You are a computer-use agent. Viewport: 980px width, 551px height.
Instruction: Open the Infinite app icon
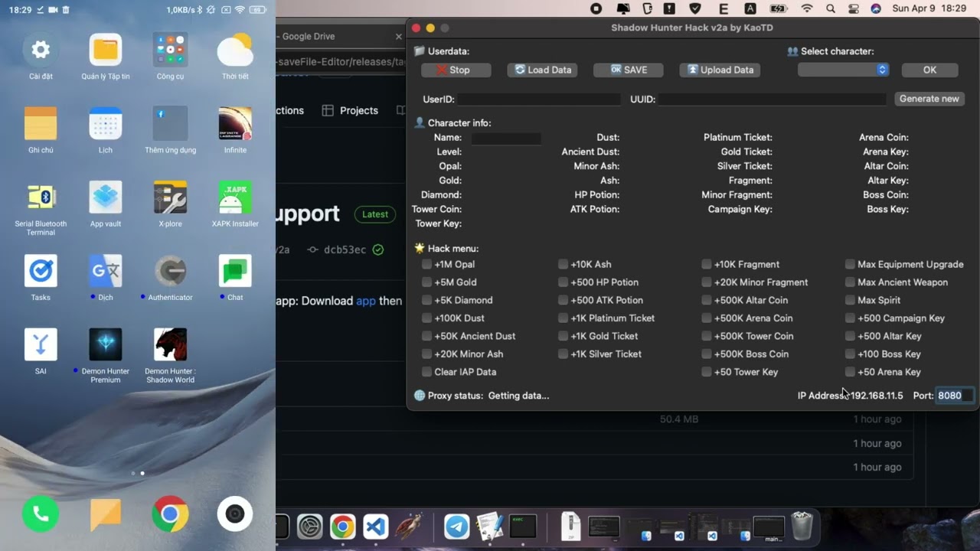235,123
